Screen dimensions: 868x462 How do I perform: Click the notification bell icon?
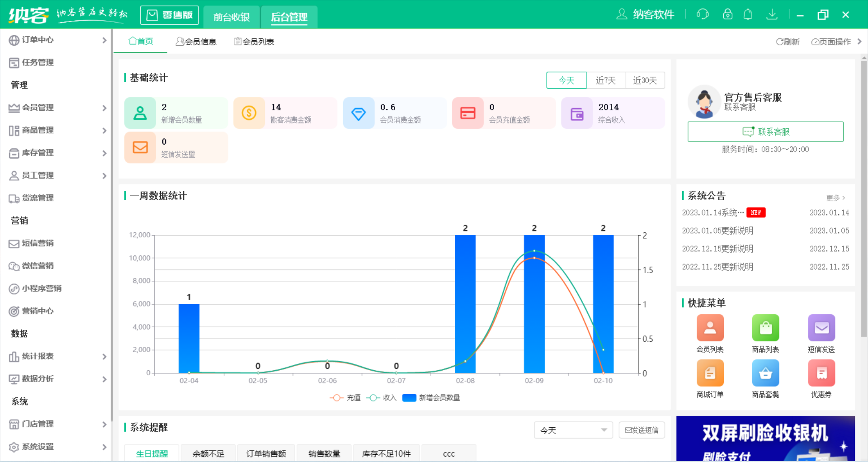coord(748,14)
